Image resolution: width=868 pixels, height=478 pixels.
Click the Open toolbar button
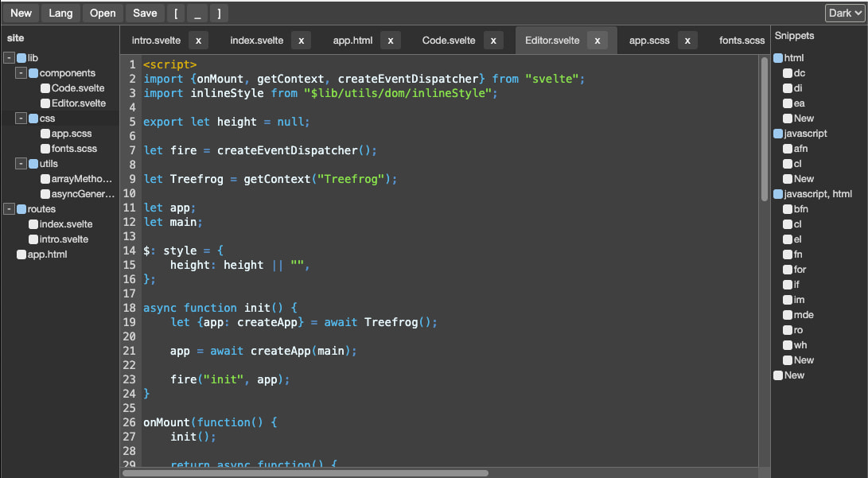(103, 14)
